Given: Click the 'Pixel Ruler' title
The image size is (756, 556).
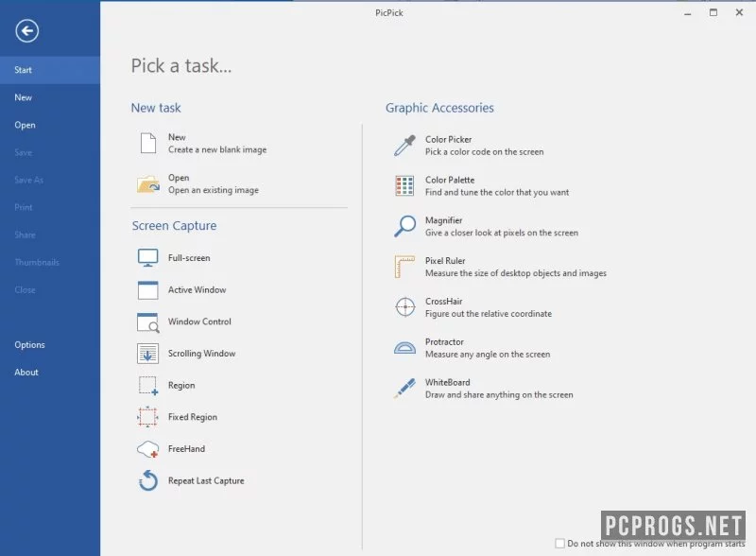Looking at the screenshot, I should tap(445, 261).
